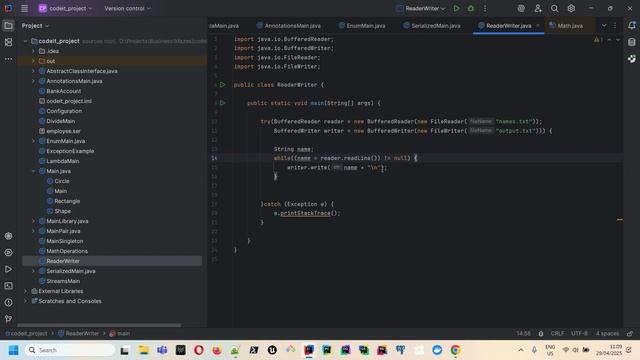640x360 pixels.
Task: Click printStackTrace call in editor
Action: pyautogui.click(x=305, y=213)
